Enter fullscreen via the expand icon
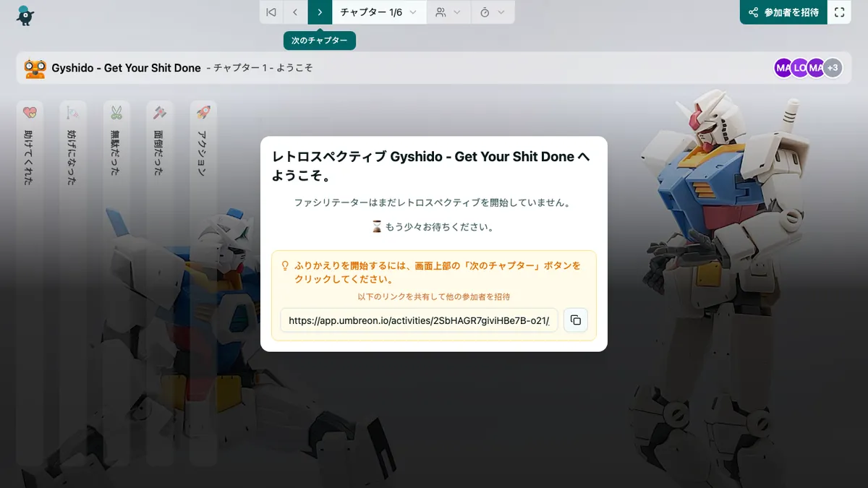This screenshot has height=488, width=868. tap(839, 12)
